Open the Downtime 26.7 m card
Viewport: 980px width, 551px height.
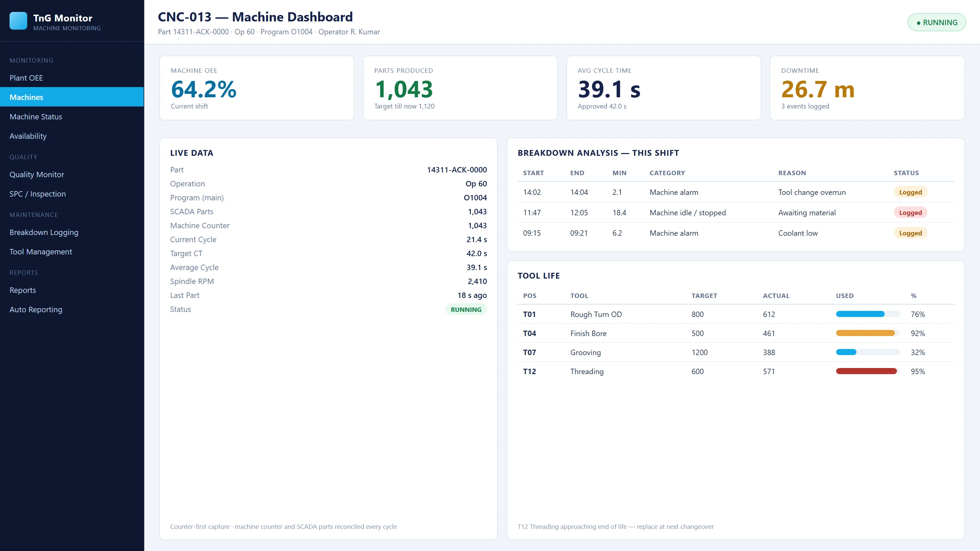click(x=867, y=88)
